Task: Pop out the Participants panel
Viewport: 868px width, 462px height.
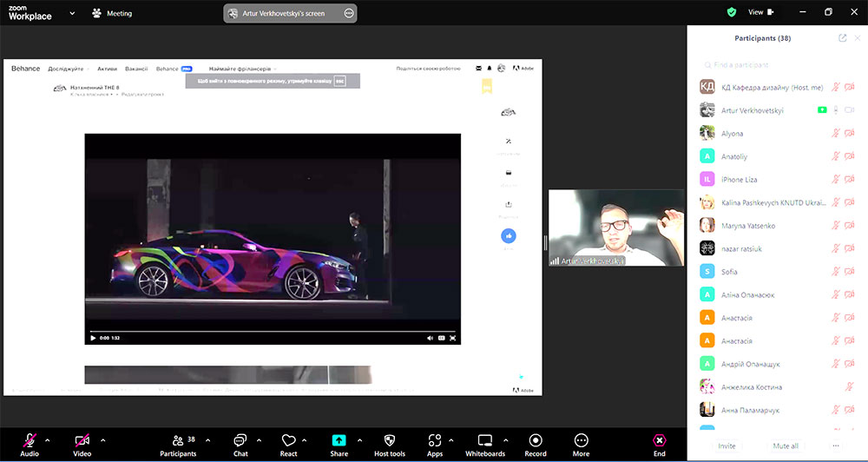Action: point(843,38)
